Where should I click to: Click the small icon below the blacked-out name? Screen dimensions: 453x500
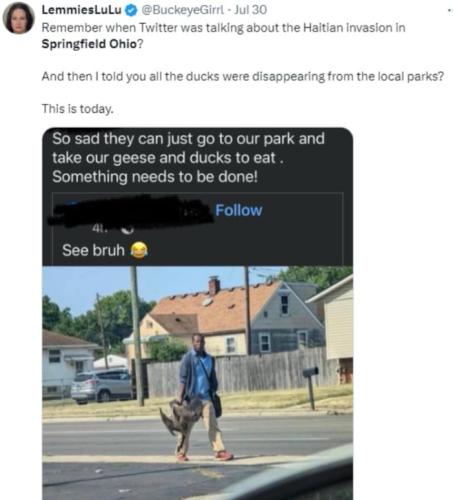127,229
